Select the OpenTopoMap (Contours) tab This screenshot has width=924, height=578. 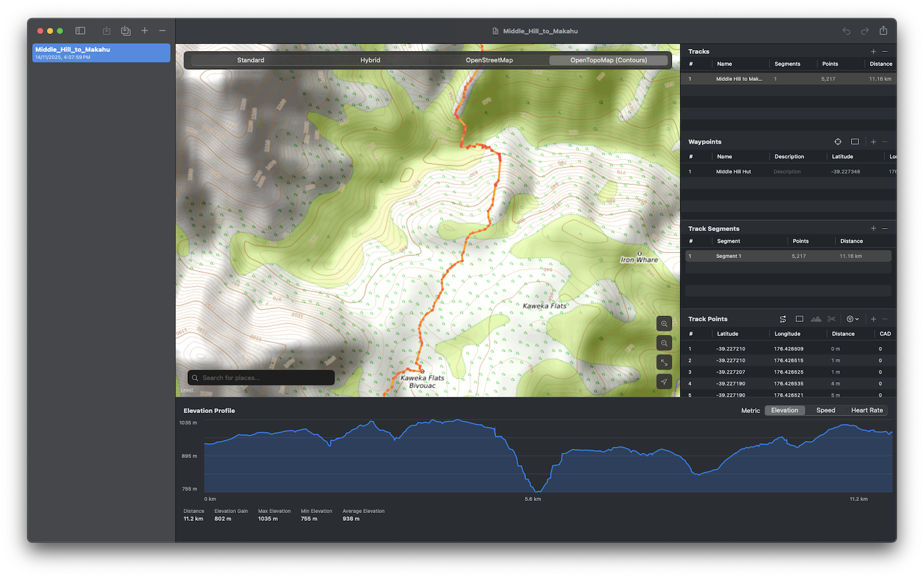coord(608,60)
